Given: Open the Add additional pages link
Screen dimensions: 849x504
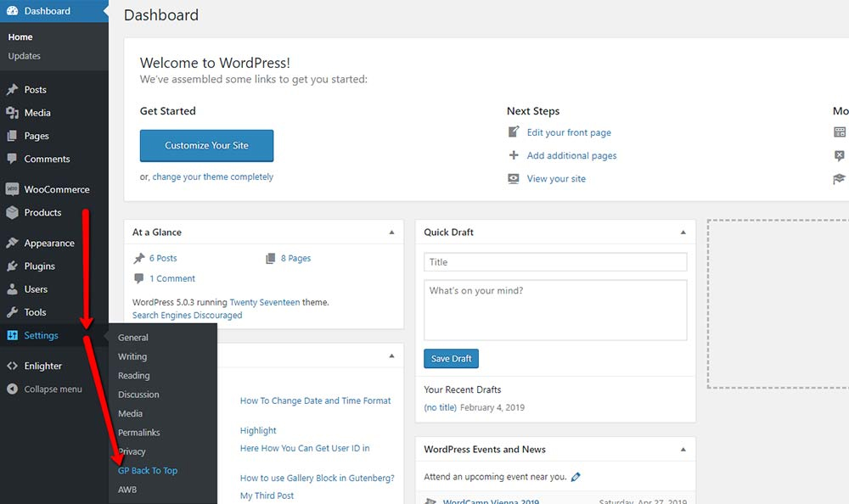Looking at the screenshot, I should [x=571, y=155].
